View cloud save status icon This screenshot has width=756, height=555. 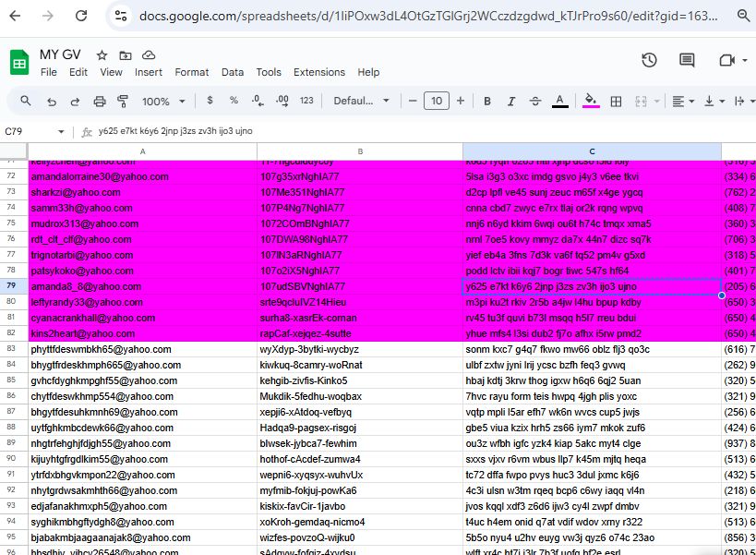click(x=149, y=55)
